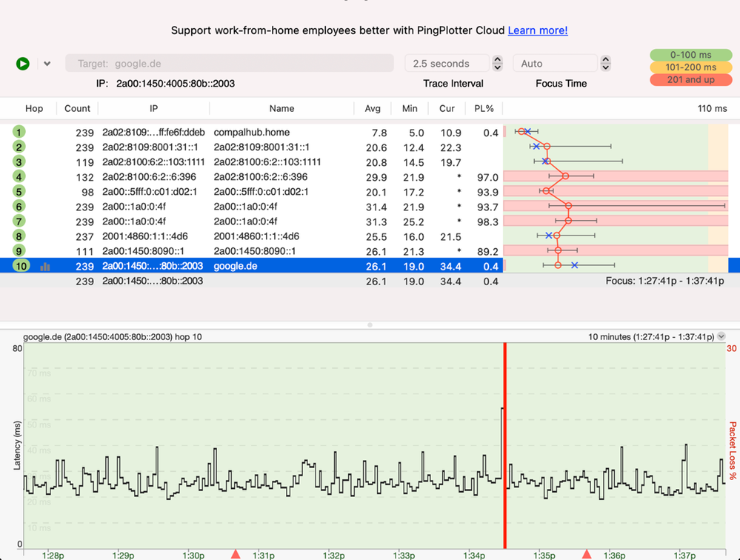The image size is (740, 560).
Task: Start tracing with the green play button
Action: pyautogui.click(x=23, y=64)
